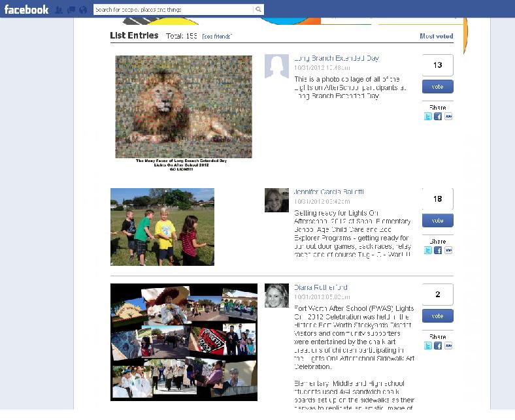
Task: Click the Facebook logo
Action: pyautogui.click(x=26, y=10)
